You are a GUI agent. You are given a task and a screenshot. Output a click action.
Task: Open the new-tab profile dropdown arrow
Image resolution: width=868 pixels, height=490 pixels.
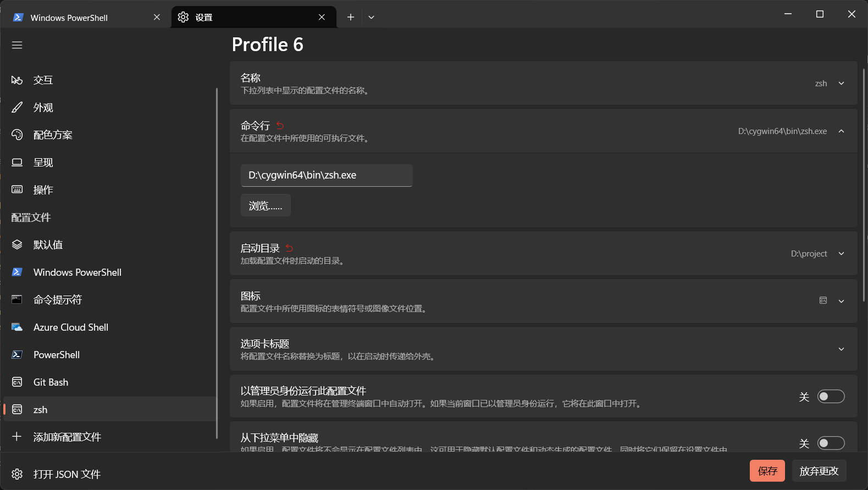[x=371, y=18]
